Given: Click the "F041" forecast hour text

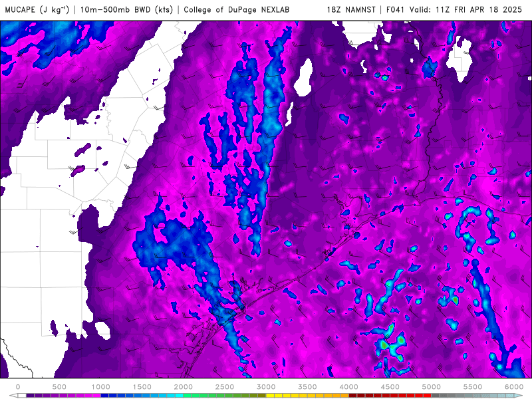Looking at the screenshot, I should tap(396, 9).
